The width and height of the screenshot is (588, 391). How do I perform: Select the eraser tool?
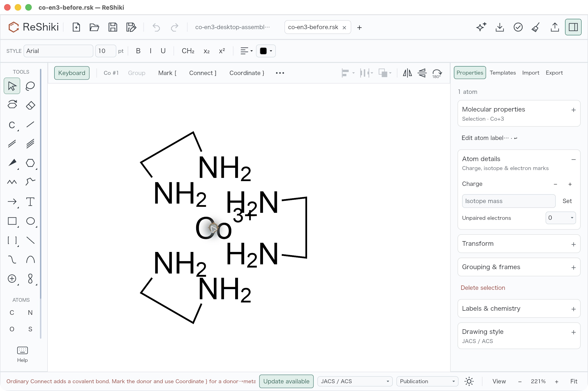(x=30, y=105)
